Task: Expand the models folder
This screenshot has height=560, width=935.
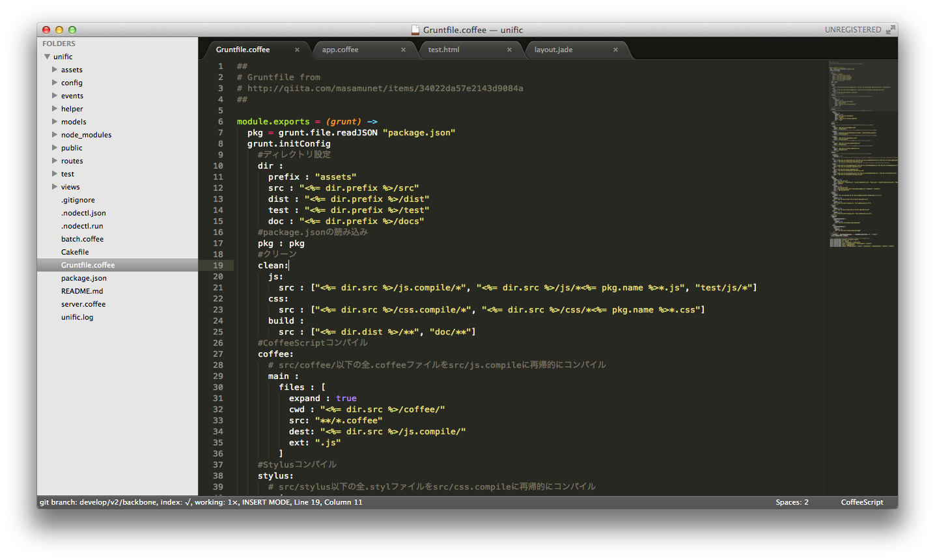Action: [x=55, y=122]
